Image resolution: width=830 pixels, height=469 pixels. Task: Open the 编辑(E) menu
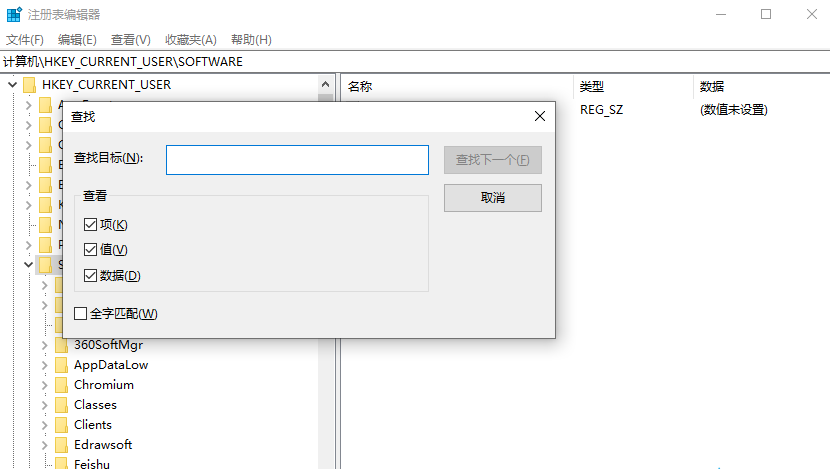[77, 40]
